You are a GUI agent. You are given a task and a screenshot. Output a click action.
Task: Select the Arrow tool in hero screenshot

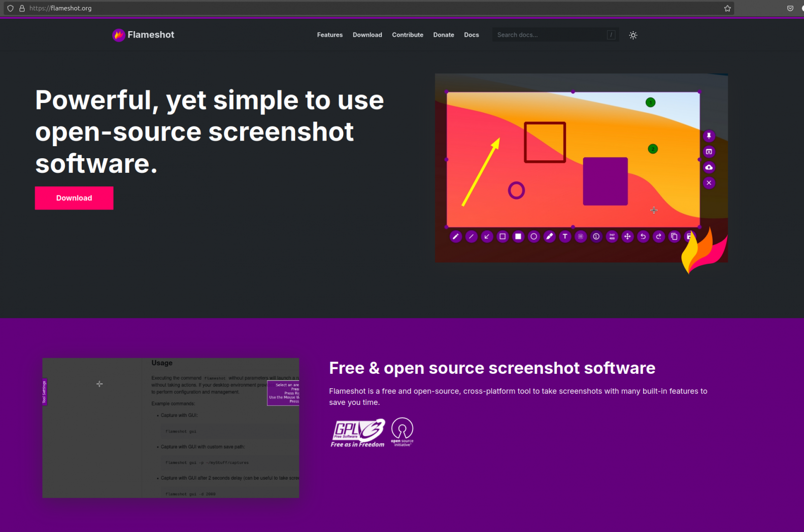(x=487, y=237)
